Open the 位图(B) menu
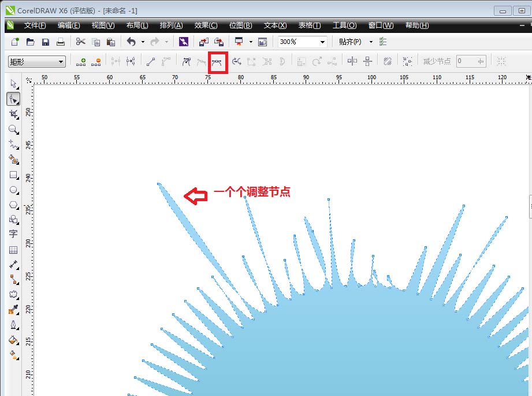 [x=240, y=25]
